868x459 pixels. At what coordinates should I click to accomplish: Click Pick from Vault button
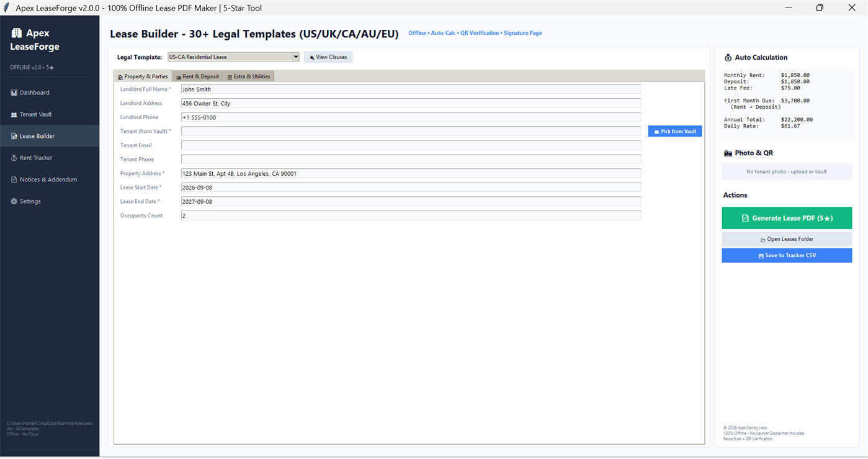[x=675, y=131]
